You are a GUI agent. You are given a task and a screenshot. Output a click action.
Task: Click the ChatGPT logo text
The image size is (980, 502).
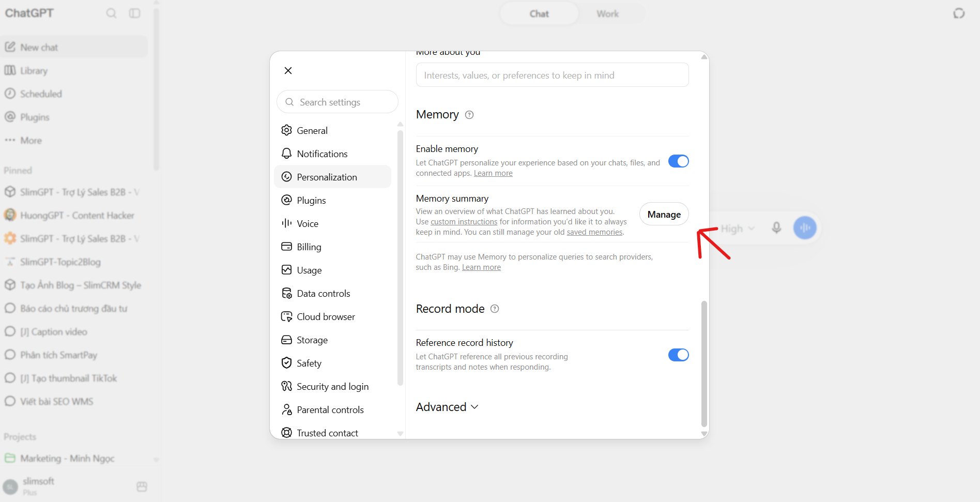coord(29,13)
